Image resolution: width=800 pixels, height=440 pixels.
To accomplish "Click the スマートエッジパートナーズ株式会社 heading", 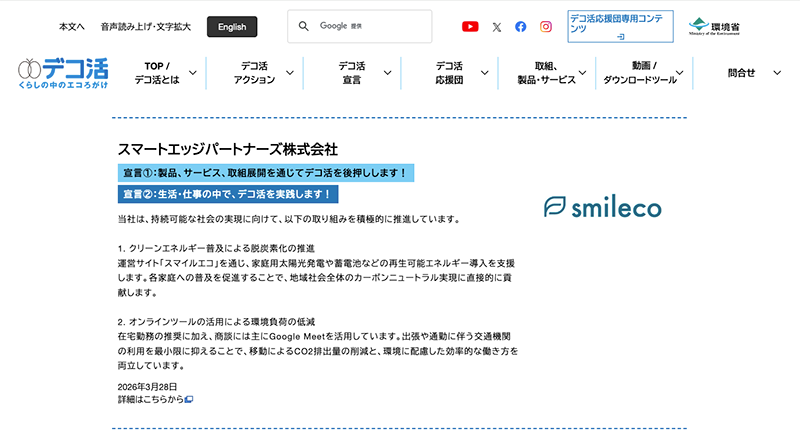I will tap(228, 150).
